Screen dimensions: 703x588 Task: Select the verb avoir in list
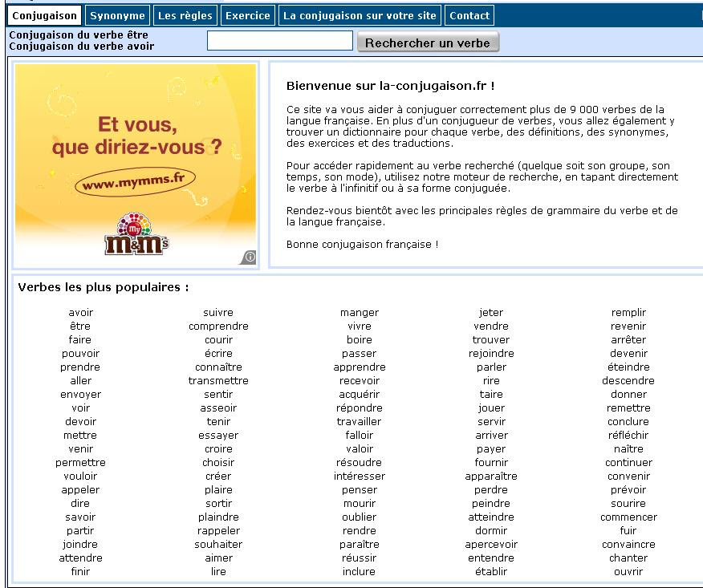pos(81,312)
